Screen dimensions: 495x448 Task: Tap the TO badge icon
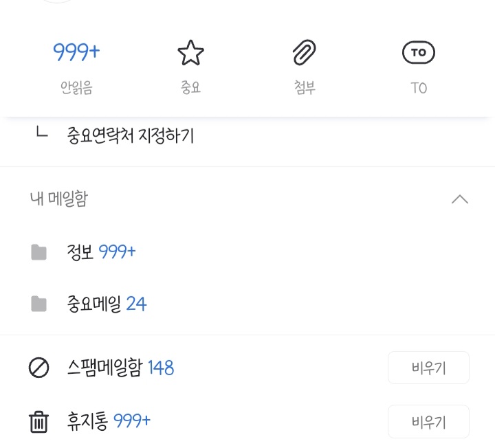419,53
